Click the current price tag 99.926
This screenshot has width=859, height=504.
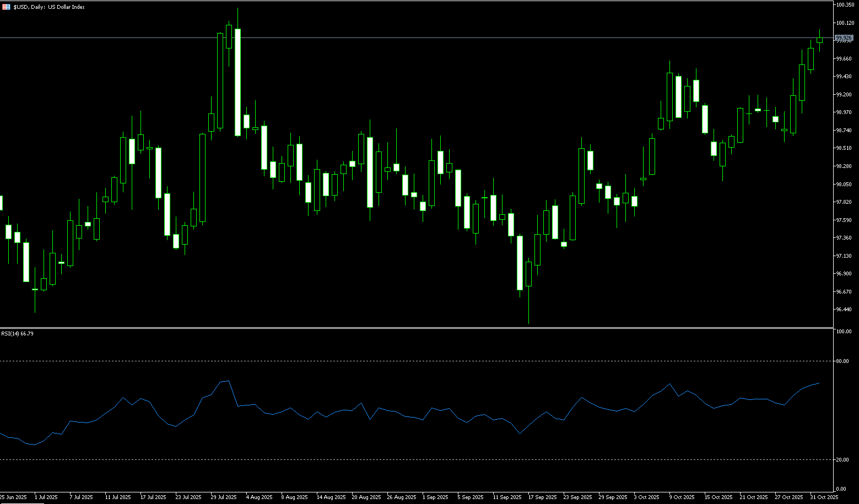click(844, 38)
